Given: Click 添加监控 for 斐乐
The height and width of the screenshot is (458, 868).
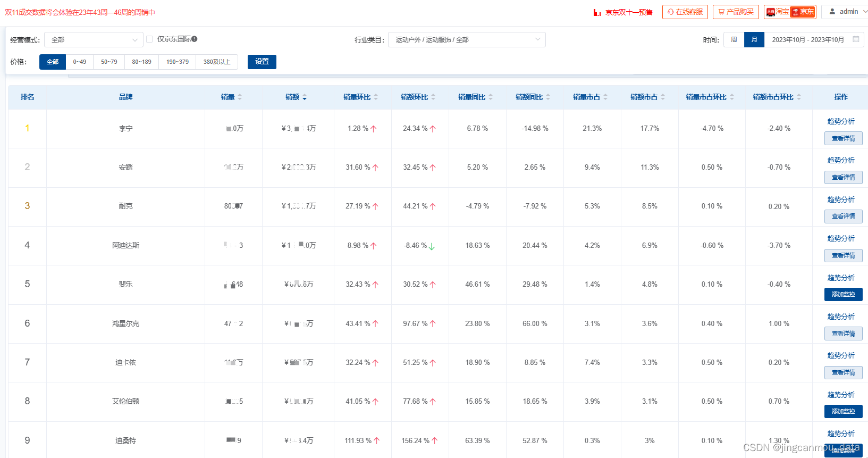Looking at the screenshot, I should (843, 294).
